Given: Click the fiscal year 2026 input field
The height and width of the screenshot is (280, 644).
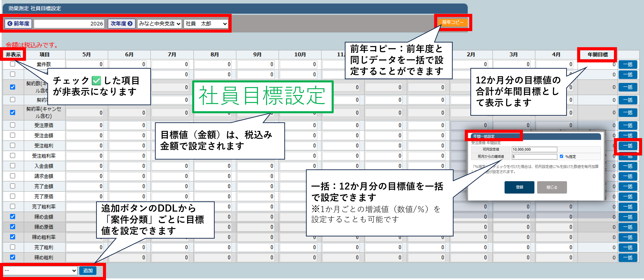Looking at the screenshot, I should point(69,24).
